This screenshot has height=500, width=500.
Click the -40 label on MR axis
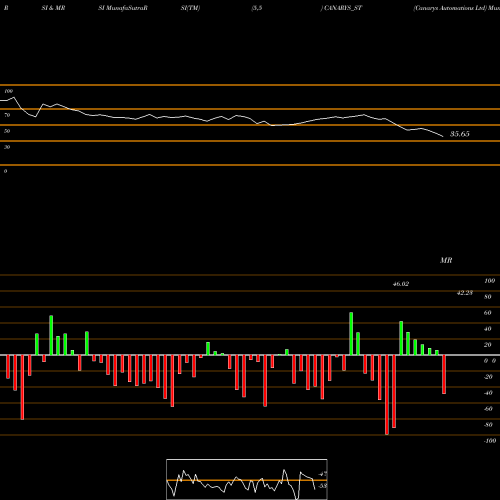[488, 393]
